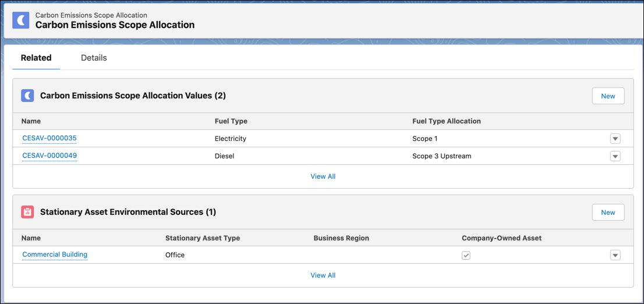The width and height of the screenshot is (644, 304).
Task: View All Stationary Asset Environmental Sources
Action: [x=323, y=275]
